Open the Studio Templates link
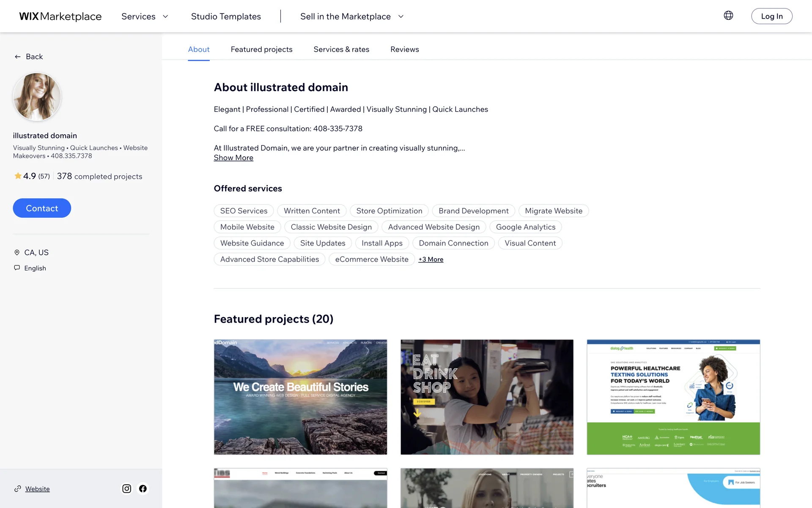Screen dimensions: 812x508 point(226,17)
